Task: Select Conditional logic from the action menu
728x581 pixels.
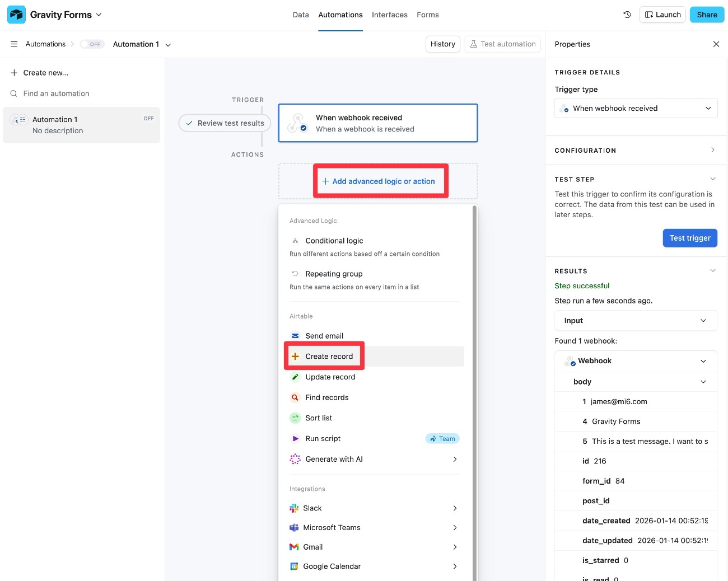Action: (x=334, y=240)
